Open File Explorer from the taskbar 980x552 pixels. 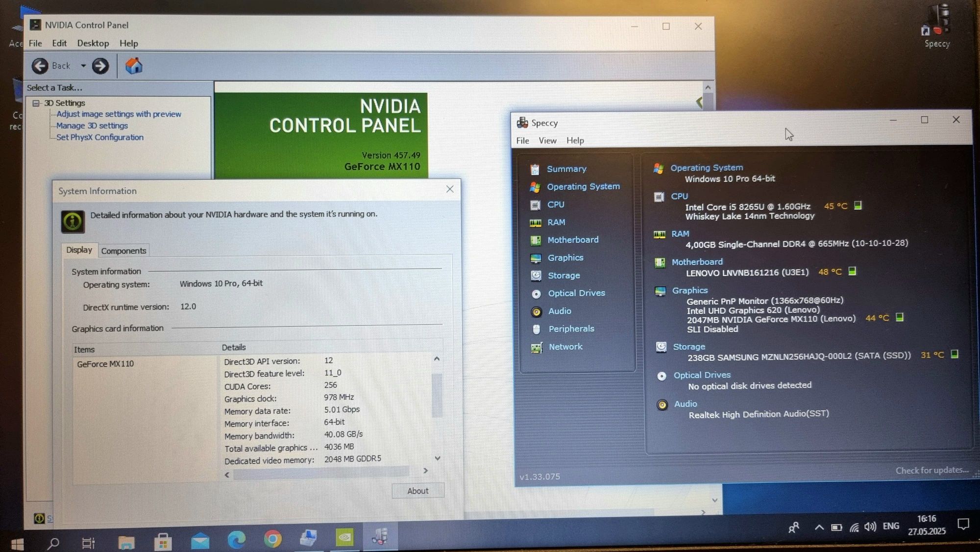[126, 542]
